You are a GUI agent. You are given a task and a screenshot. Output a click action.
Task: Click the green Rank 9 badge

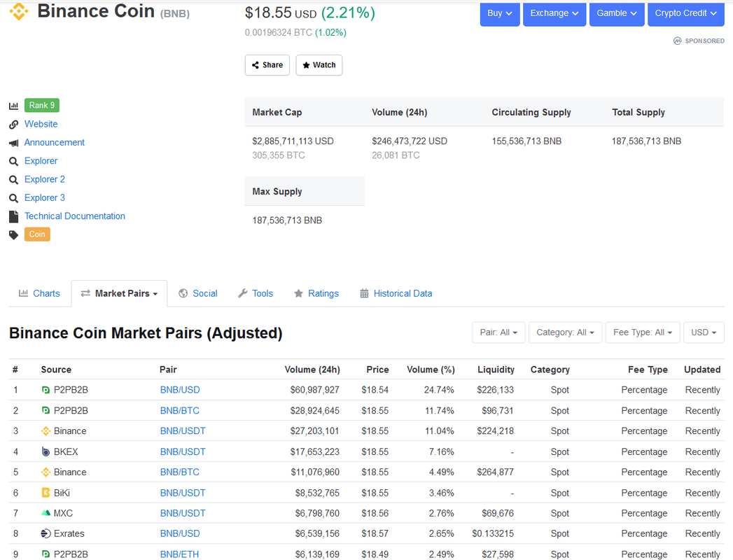click(x=42, y=105)
